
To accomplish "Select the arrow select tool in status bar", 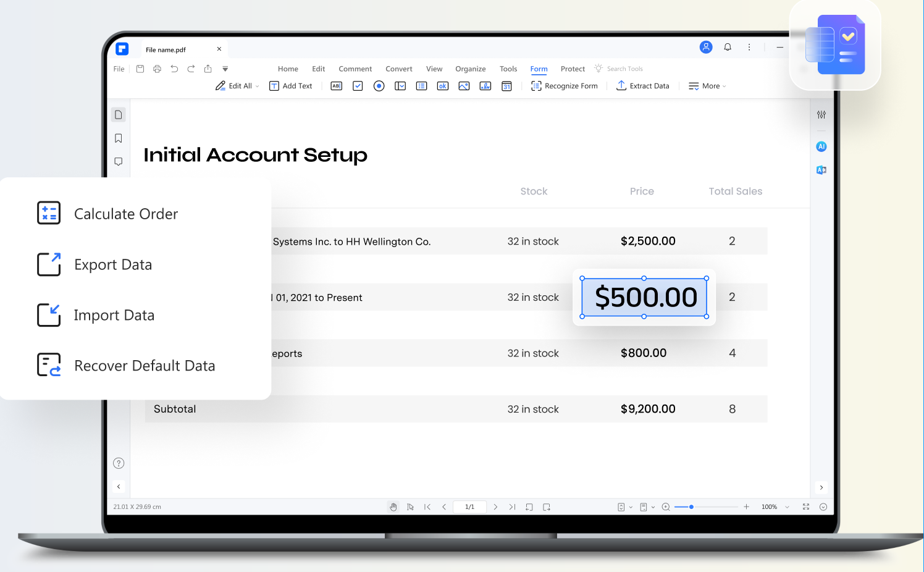I will [411, 507].
